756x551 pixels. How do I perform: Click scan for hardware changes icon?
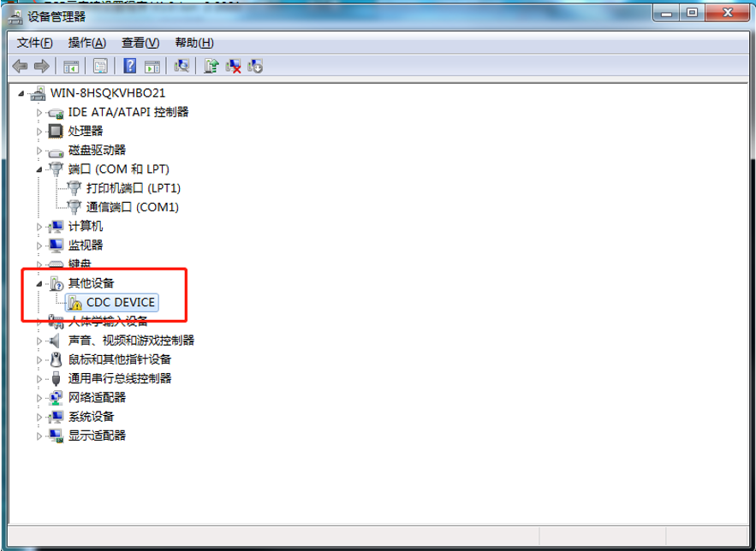click(x=182, y=66)
